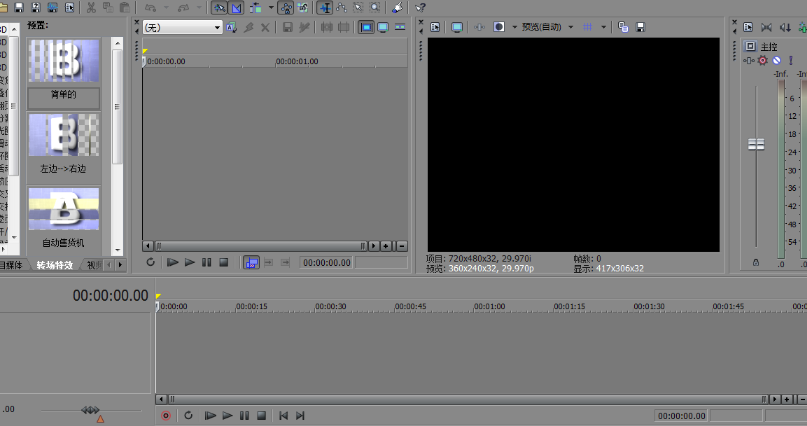This screenshot has height=426, width=807.
Task: Open the Auto Ripple mode dropdown arrow
Action: [271, 7]
